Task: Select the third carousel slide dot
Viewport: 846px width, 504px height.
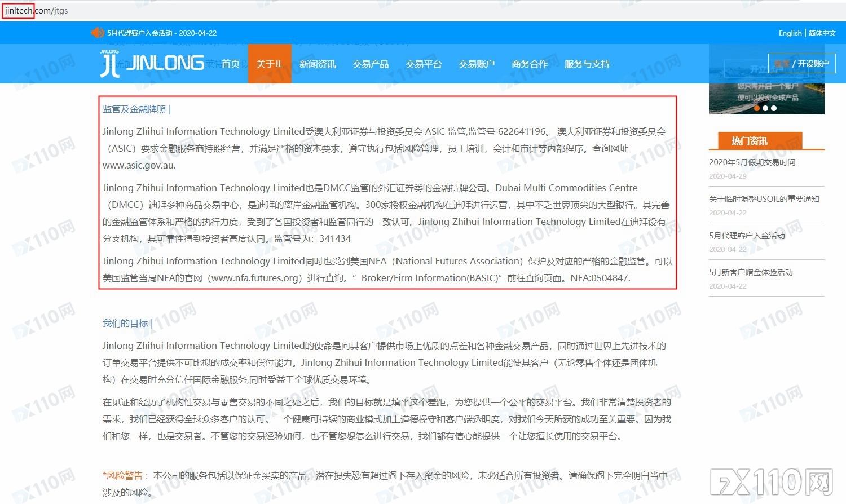Action: (773, 108)
